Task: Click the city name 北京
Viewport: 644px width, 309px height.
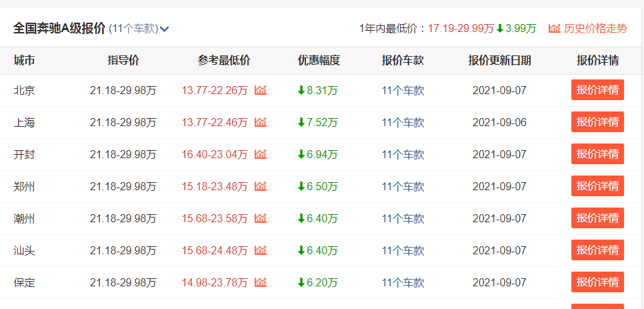Action: 24,90
